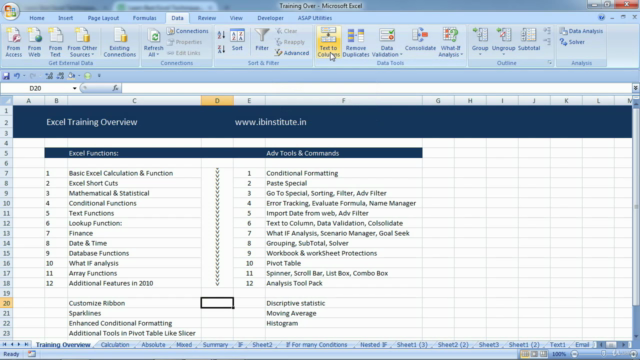Open the Group dropdown
Screen dimensions: 640x360
point(480,42)
